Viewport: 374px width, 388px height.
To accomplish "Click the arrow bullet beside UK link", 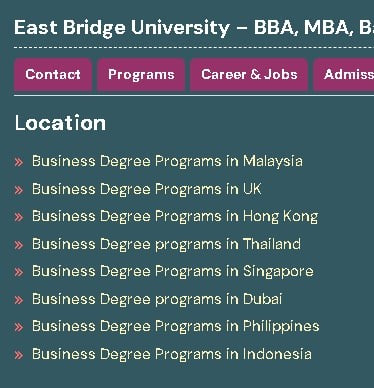I will click(19, 190).
